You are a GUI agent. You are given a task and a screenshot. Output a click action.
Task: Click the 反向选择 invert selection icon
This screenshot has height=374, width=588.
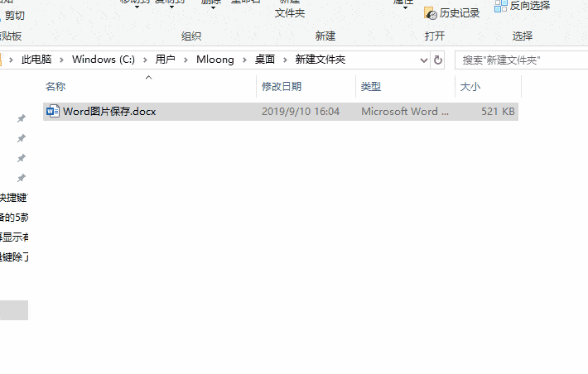(500, 6)
